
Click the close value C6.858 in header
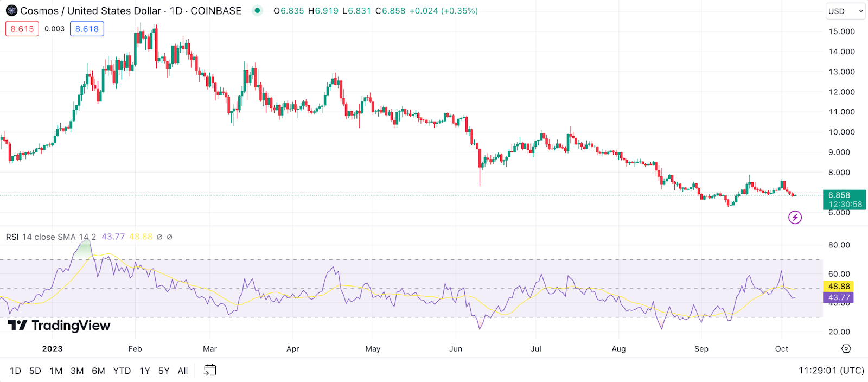click(391, 11)
